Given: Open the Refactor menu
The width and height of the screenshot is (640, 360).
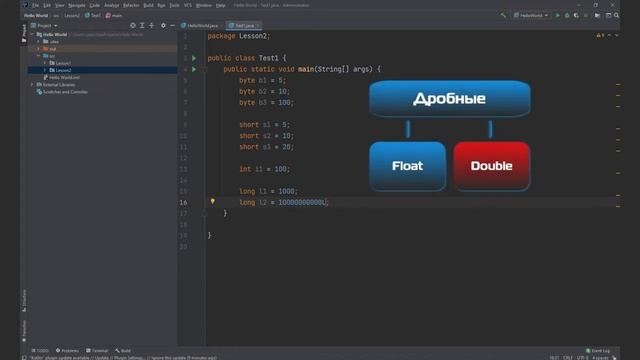Looking at the screenshot, I should point(131,5).
